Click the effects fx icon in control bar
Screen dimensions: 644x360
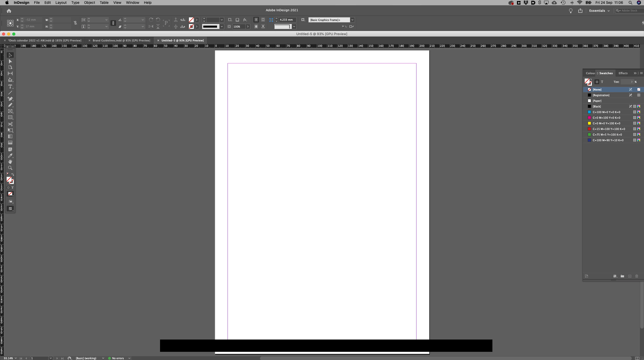[245, 20]
